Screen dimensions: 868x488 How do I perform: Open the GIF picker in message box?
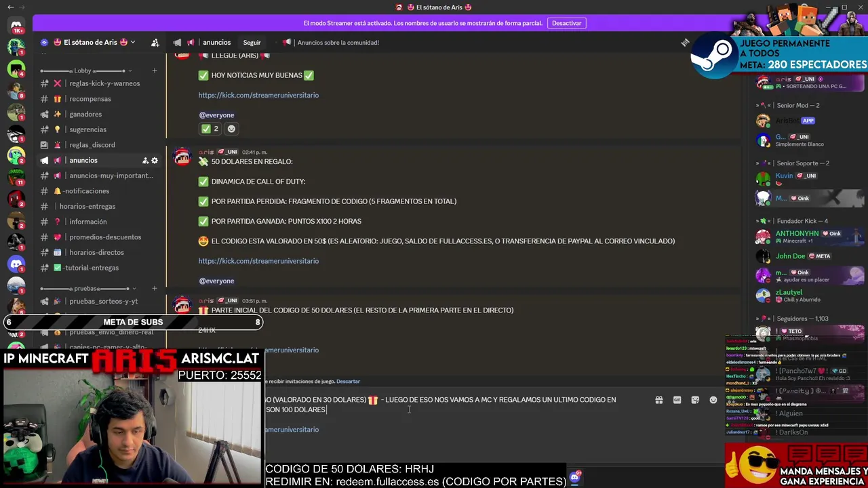pyautogui.click(x=677, y=400)
